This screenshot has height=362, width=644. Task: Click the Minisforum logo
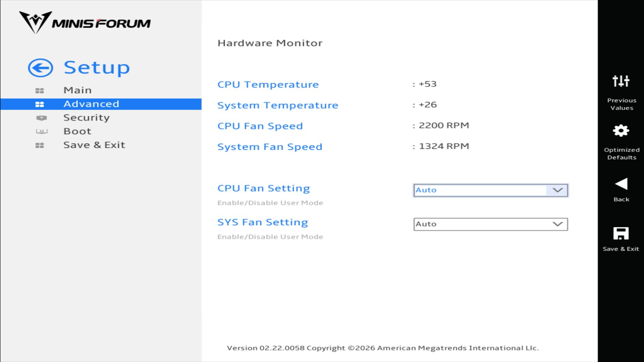[x=85, y=22]
